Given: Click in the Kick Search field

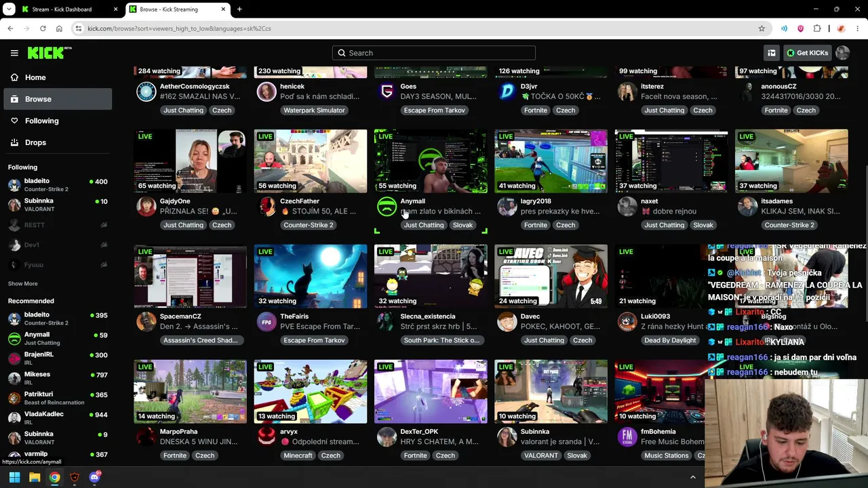Looking at the screenshot, I should point(434,53).
